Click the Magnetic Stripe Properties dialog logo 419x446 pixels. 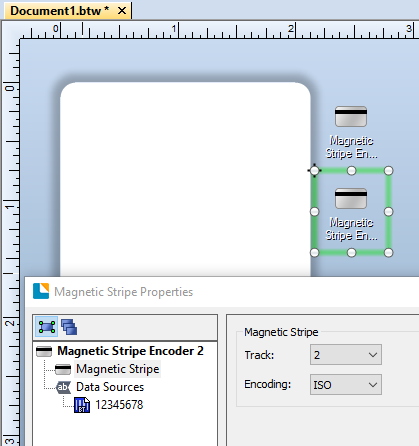(41, 291)
